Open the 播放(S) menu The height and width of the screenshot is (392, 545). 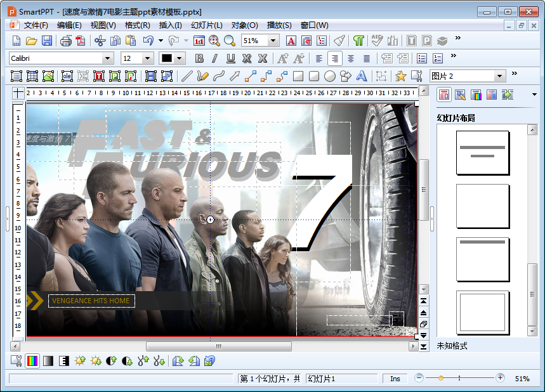pos(279,25)
